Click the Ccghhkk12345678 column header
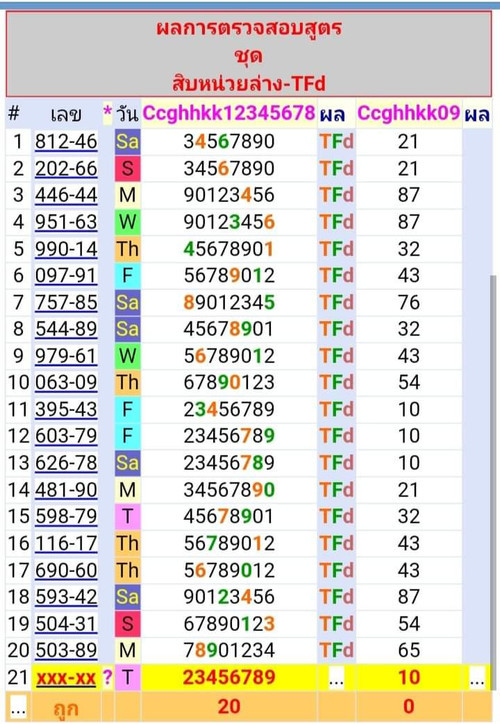 point(229,113)
